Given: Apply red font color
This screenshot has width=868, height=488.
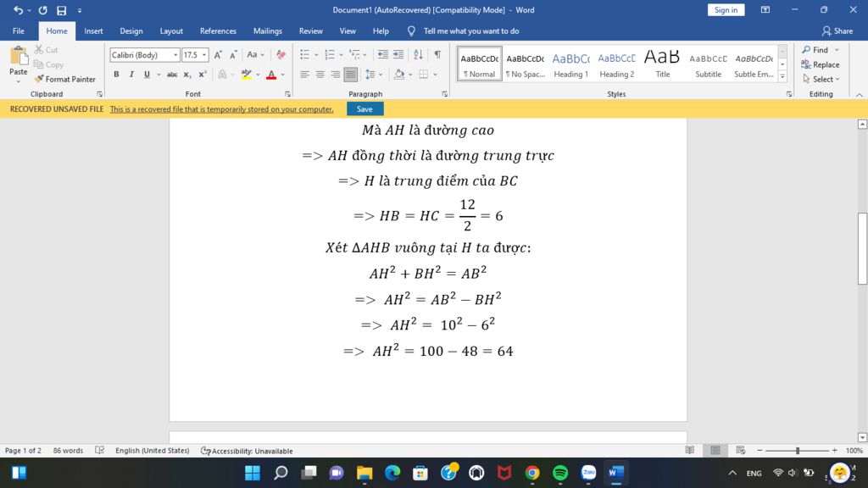Looking at the screenshot, I should [x=271, y=75].
